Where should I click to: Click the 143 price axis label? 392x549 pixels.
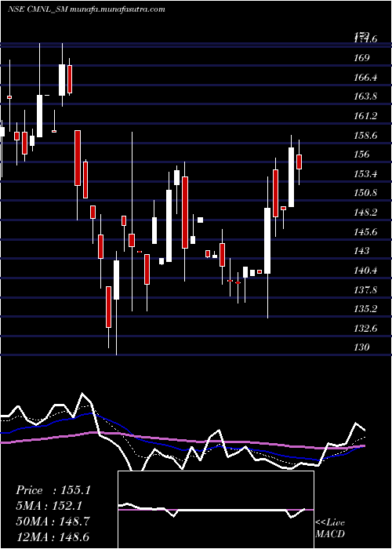click(x=361, y=251)
